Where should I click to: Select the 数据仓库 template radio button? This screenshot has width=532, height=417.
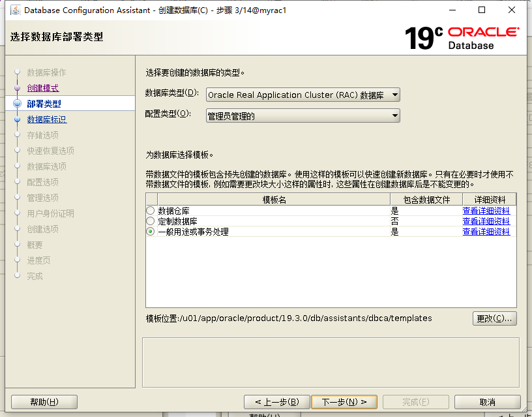click(151, 211)
